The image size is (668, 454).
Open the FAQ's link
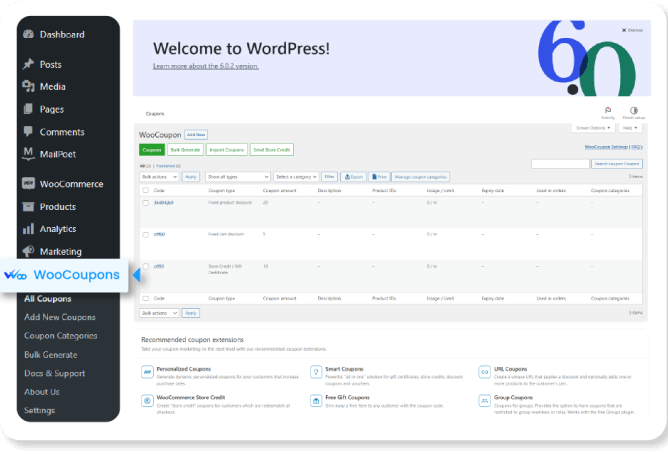click(637, 147)
